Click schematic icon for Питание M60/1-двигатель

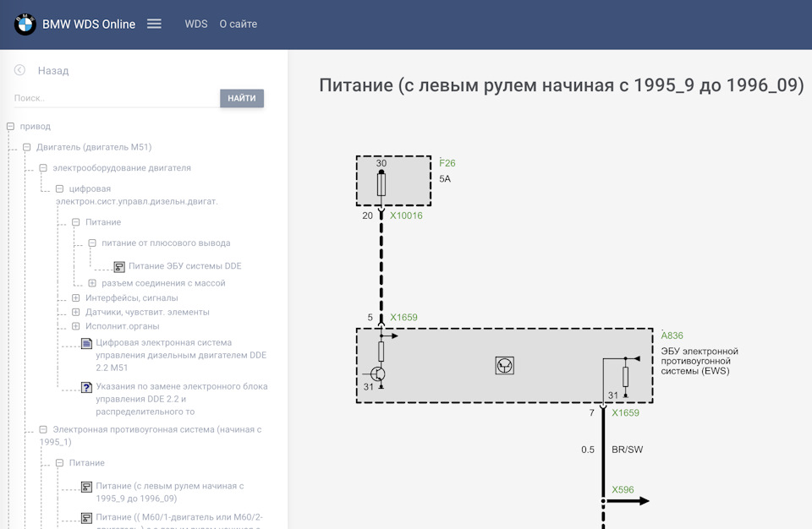coord(87,518)
